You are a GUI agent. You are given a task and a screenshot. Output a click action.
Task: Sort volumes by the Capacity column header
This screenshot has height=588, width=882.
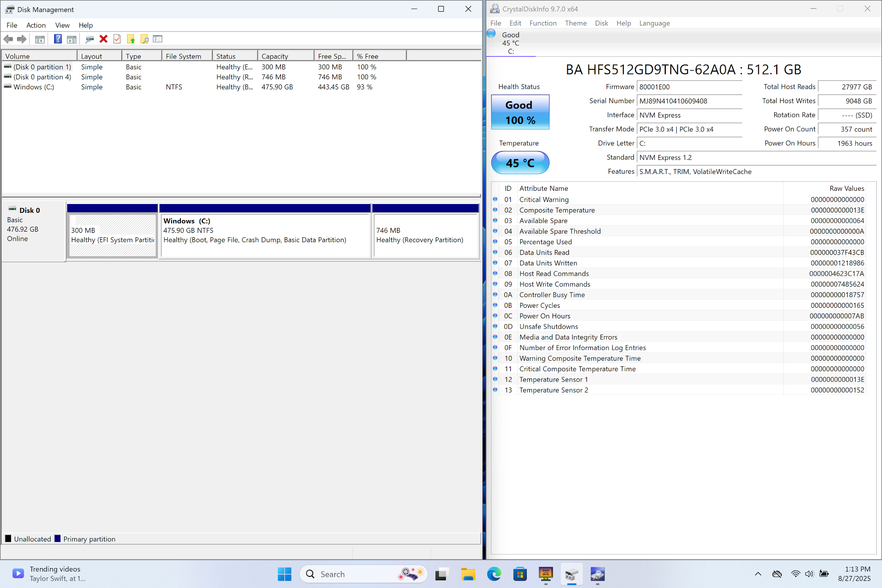286,56
